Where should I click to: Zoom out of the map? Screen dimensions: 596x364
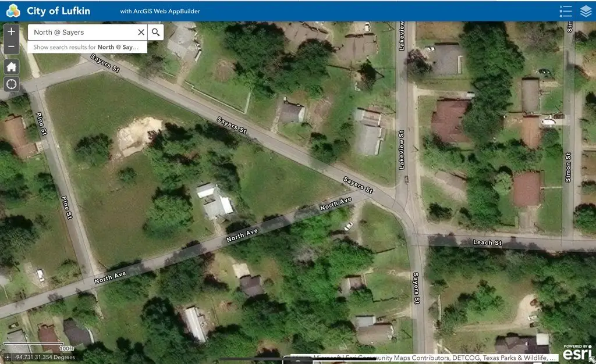pyautogui.click(x=12, y=47)
